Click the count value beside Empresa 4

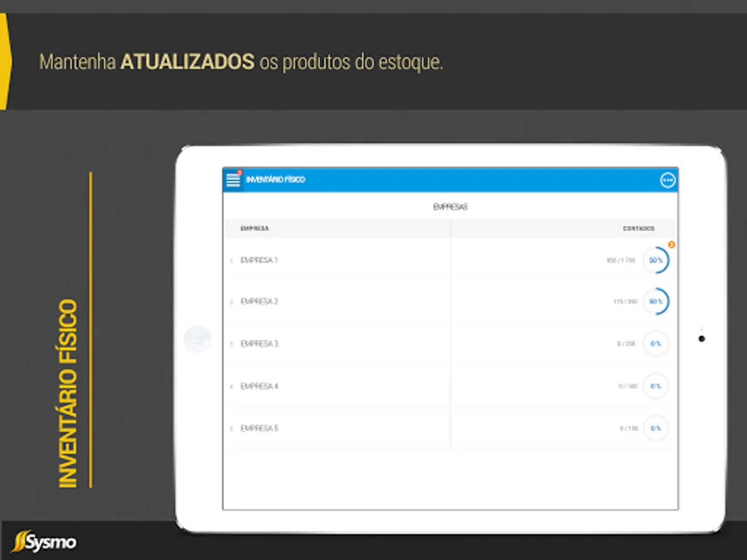coord(628,386)
